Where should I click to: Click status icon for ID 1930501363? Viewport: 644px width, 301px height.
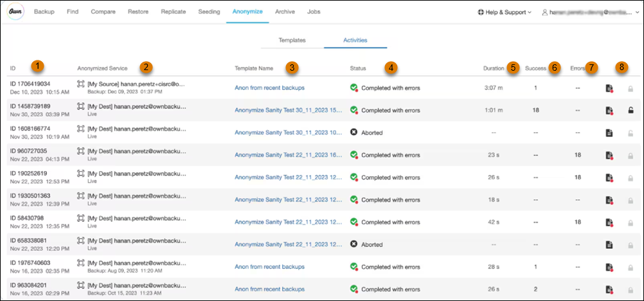click(x=353, y=199)
